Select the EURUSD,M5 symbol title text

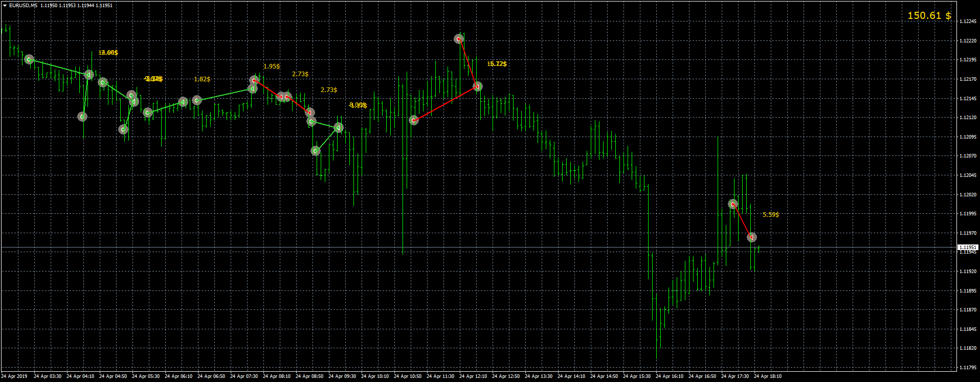pyautogui.click(x=23, y=5)
